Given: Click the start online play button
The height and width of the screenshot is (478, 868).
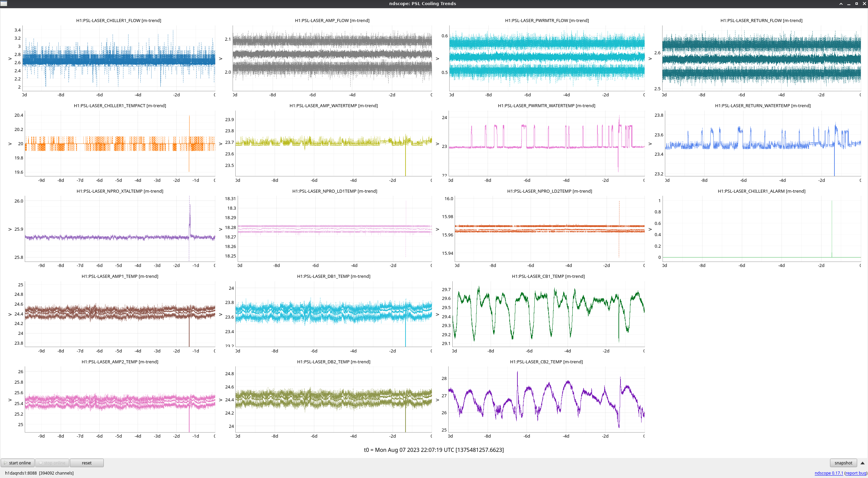Looking at the screenshot, I should pos(18,463).
